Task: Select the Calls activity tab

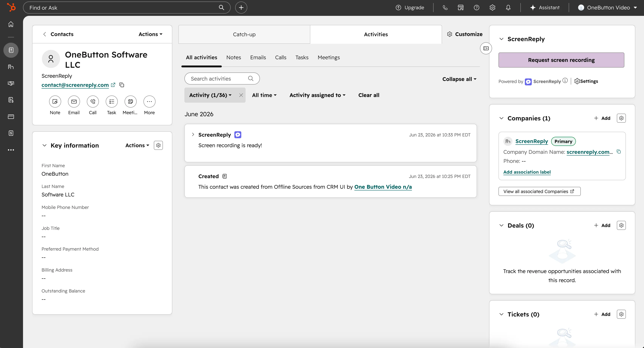Action: [x=280, y=58]
